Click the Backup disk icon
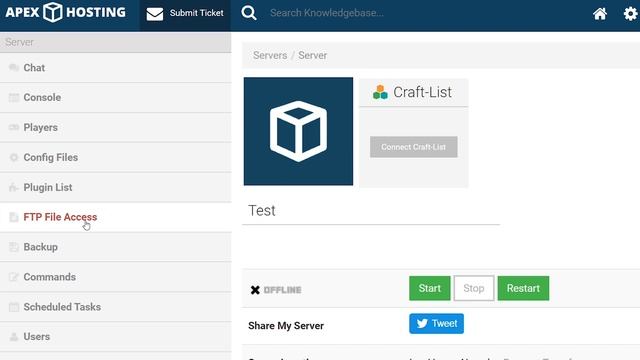 tap(14, 247)
